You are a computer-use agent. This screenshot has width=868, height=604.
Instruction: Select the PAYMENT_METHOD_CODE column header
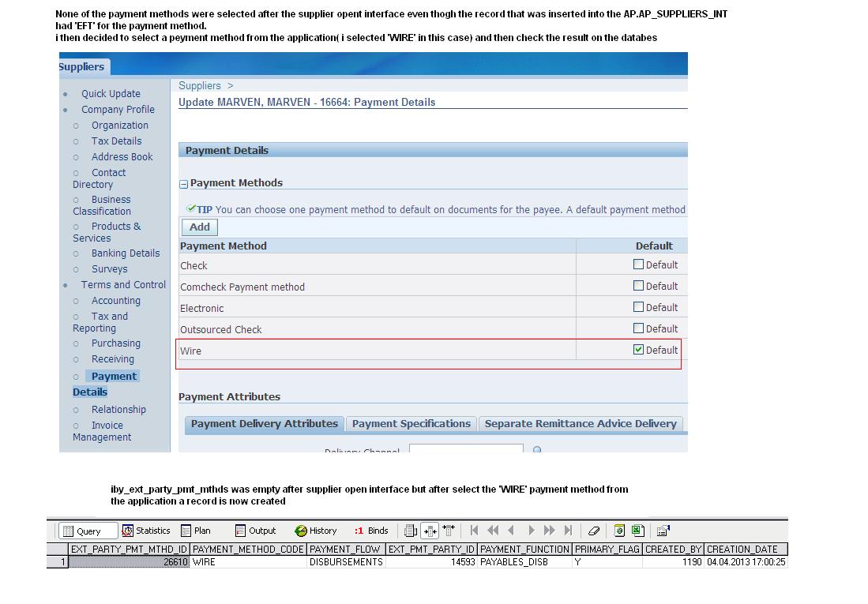click(248, 550)
